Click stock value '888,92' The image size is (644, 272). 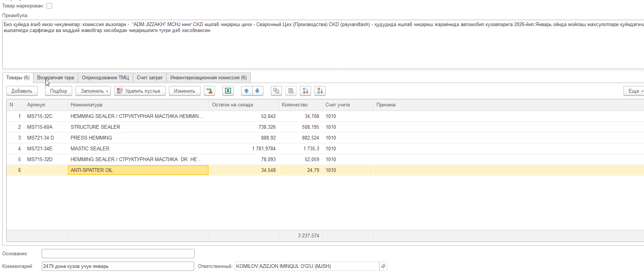pos(268,138)
